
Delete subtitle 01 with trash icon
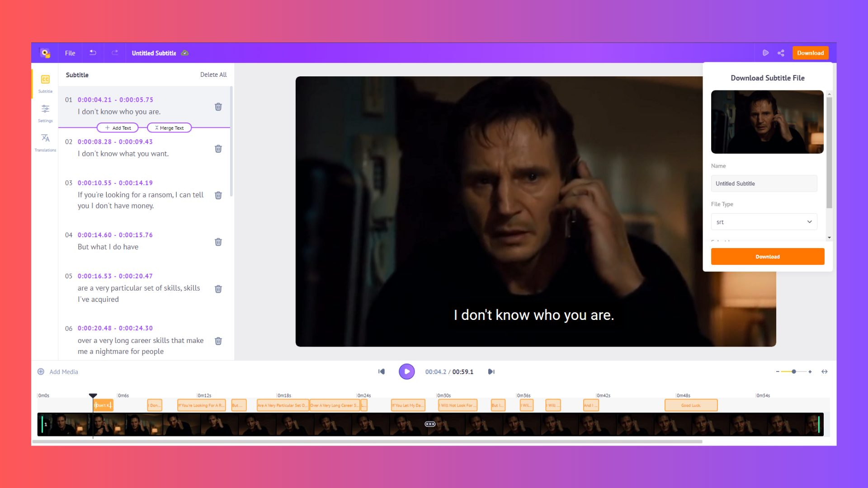(218, 107)
